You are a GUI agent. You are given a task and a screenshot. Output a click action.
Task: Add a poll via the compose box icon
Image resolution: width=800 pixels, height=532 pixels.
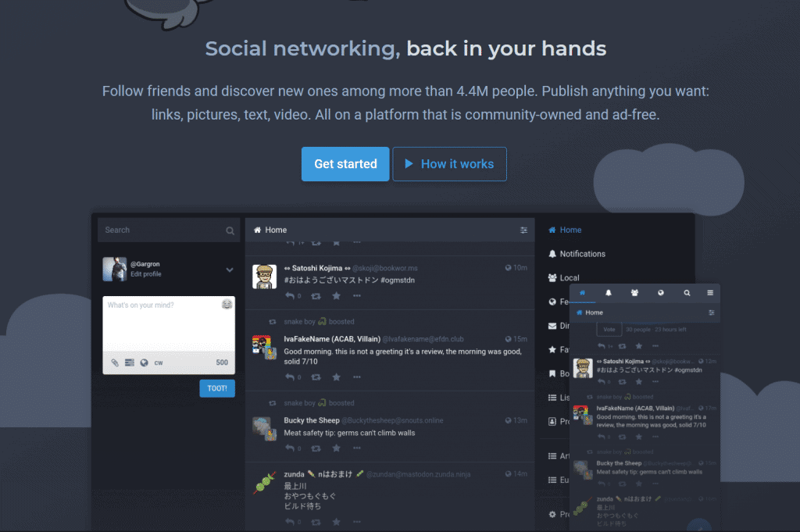click(x=130, y=362)
